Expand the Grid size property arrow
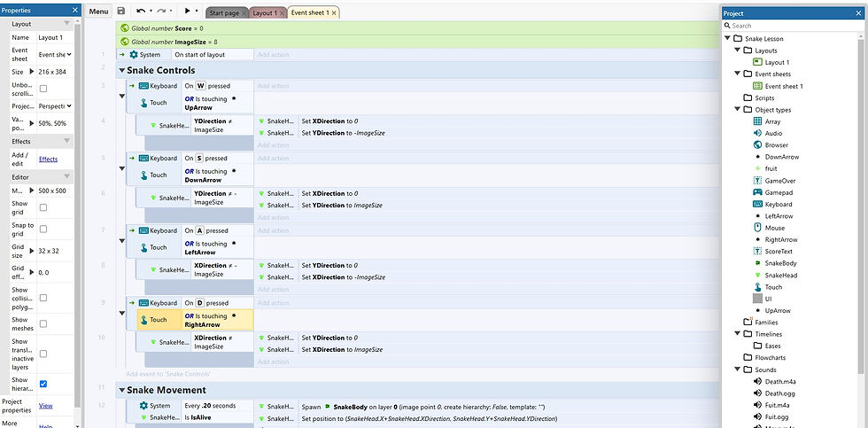This screenshot has height=428, width=868. 32,251
